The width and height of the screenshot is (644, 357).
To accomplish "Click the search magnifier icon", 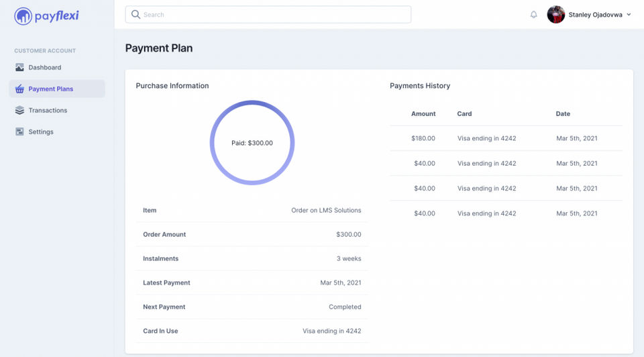I will (136, 15).
